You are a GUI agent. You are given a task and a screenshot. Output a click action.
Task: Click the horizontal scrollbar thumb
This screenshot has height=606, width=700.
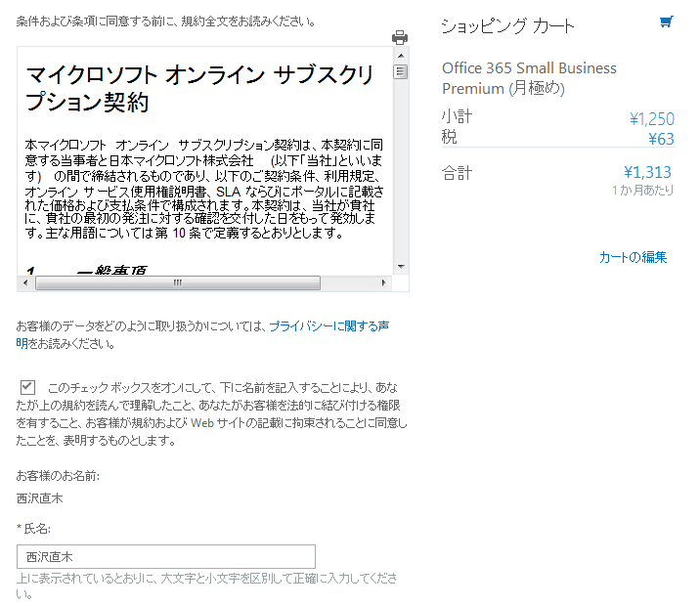pos(178,282)
